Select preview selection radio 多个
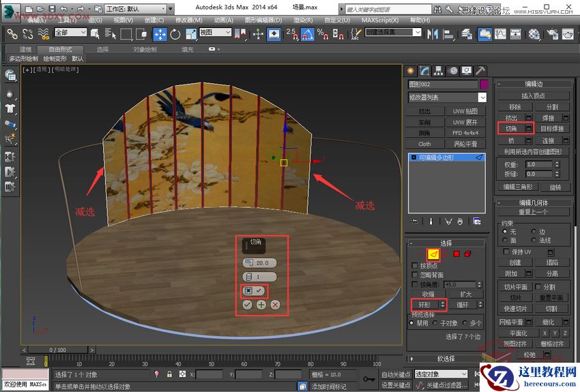580x392 pixels. tap(465, 323)
